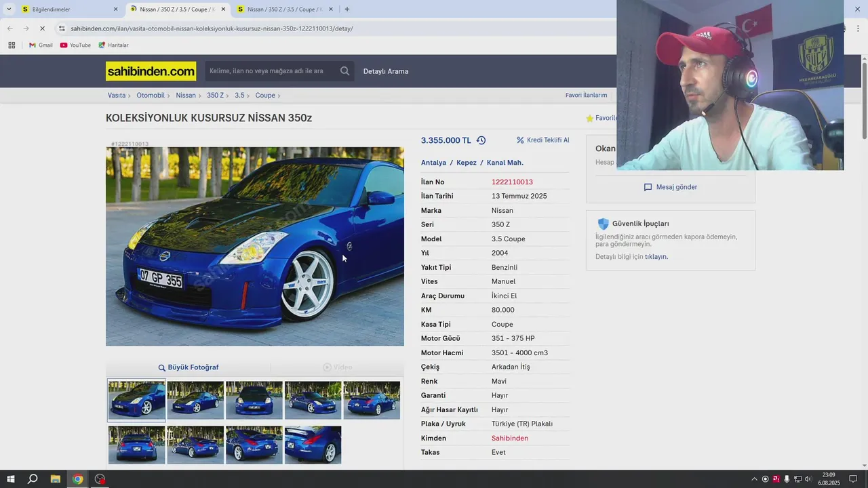Screen dimensions: 868x488
Task: Click the Sahibinden value in Kimden row
Action: click(510, 439)
